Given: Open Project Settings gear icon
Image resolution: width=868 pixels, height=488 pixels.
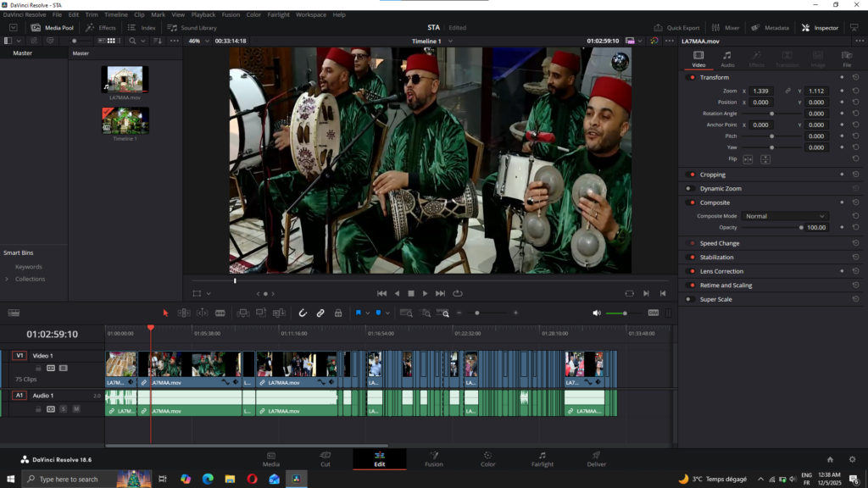Looking at the screenshot, I should click(853, 459).
